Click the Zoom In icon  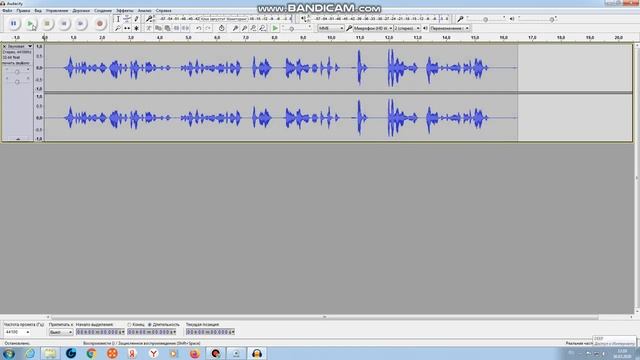(x=235, y=28)
